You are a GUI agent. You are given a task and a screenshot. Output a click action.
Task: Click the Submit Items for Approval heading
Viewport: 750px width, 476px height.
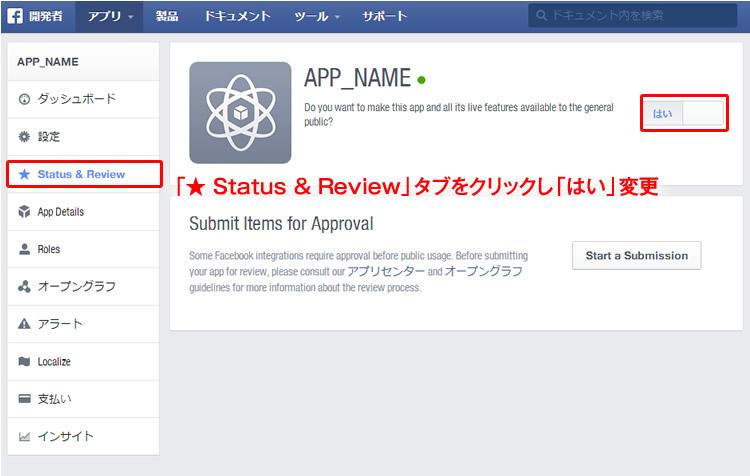click(281, 223)
